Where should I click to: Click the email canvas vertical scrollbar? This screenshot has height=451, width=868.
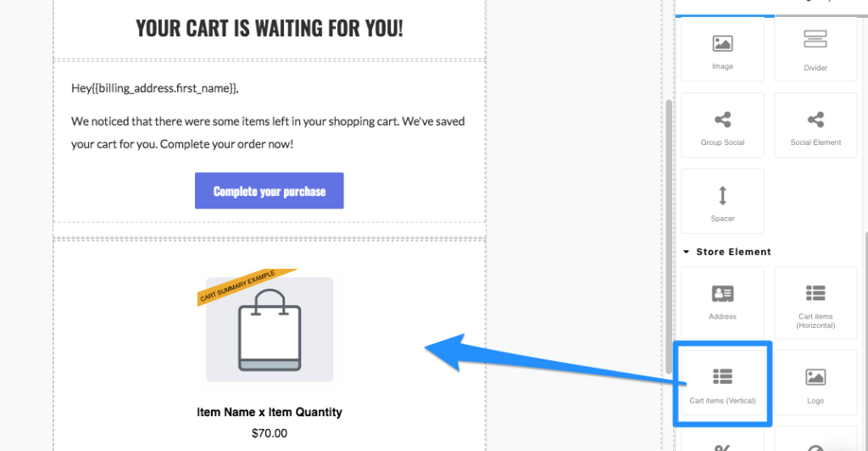pyautogui.click(x=669, y=237)
